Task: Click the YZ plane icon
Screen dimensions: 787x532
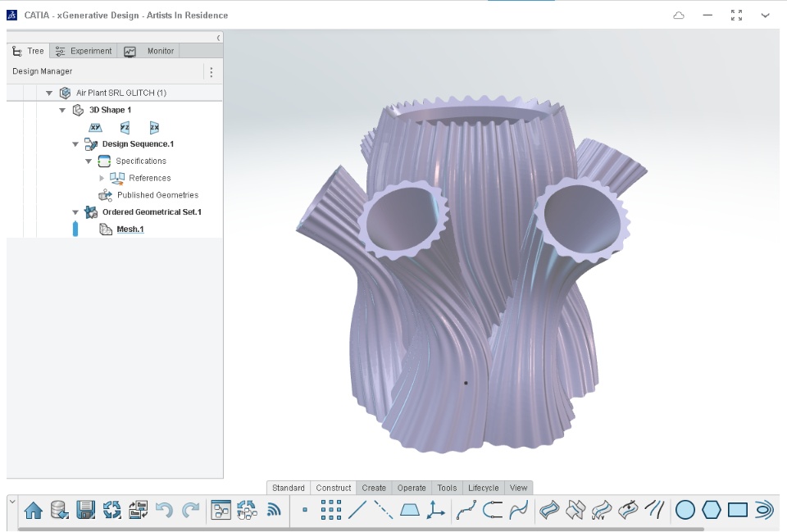Action: click(x=125, y=128)
